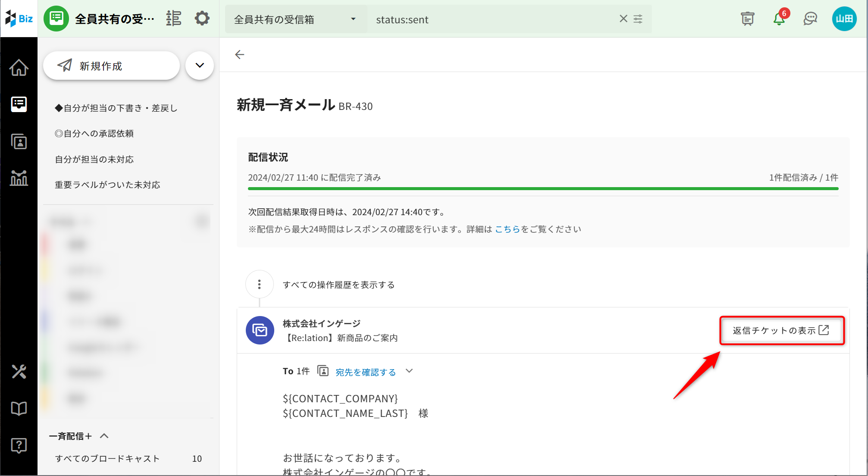
Task: Clear the status:sent search query
Action: point(623,19)
